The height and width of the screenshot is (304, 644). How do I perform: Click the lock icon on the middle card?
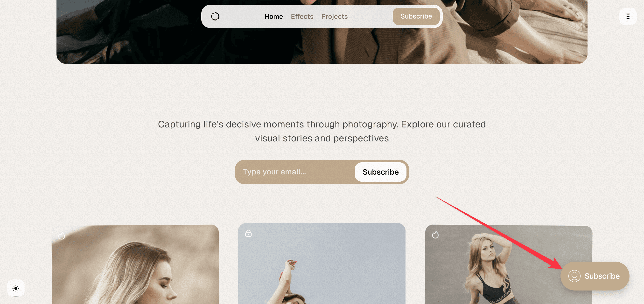point(248,233)
